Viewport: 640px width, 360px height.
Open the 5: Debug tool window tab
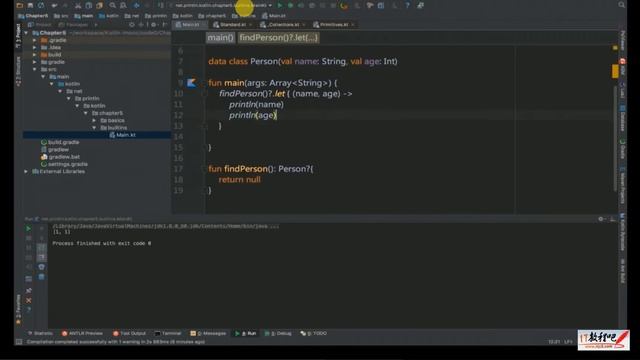click(x=278, y=333)
